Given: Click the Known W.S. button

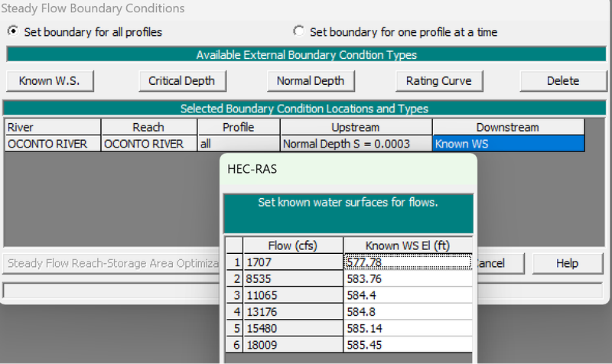Looking at the screenshot, I should tap(50, 80).
